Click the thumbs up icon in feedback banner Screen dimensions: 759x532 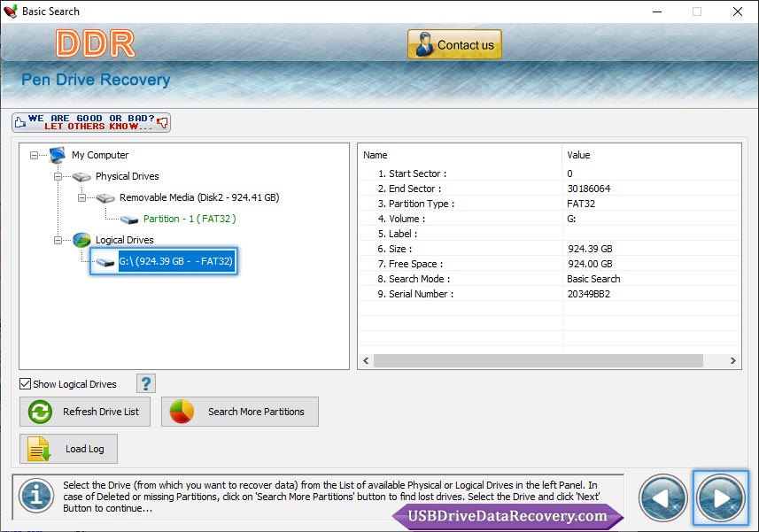[19, 122]
